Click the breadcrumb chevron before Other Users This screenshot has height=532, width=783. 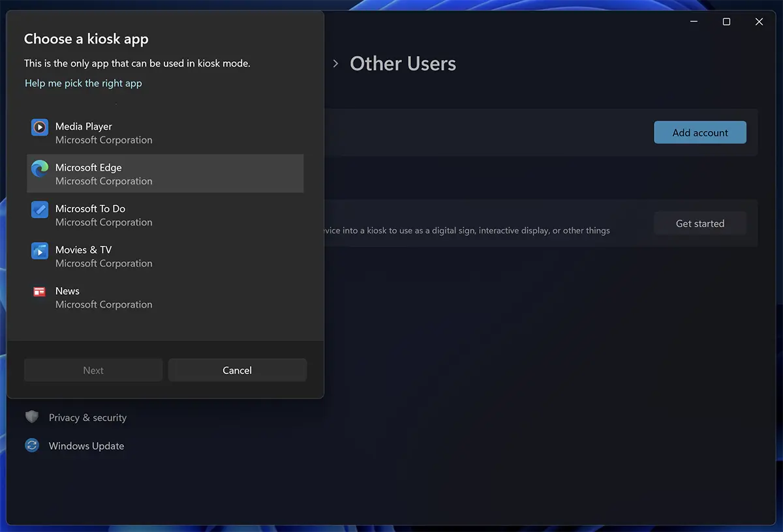point(335,64)
